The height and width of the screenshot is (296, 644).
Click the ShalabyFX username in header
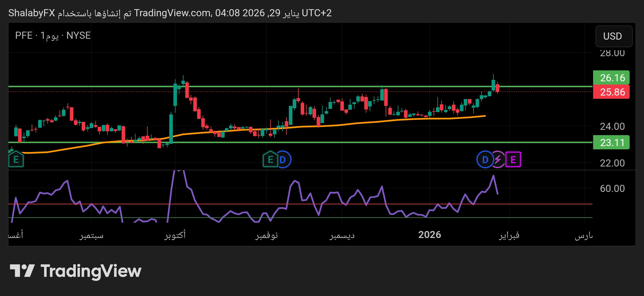pos(32,13)
